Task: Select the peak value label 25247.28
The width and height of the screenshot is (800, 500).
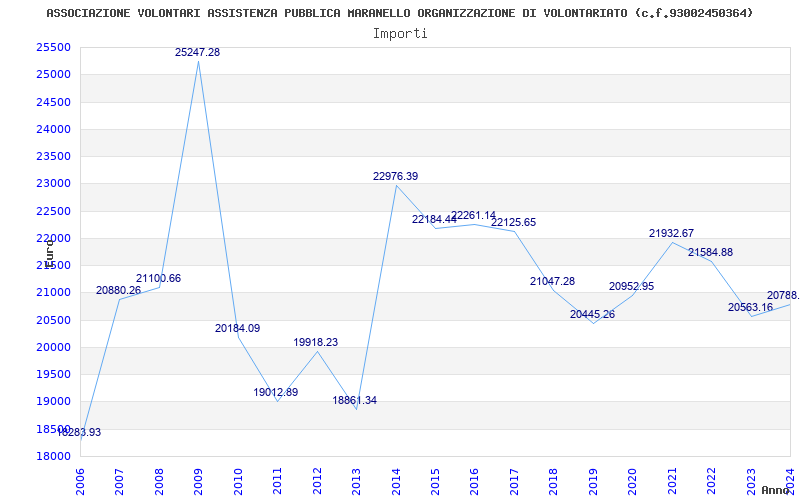Action: click(x=197, y=52)
